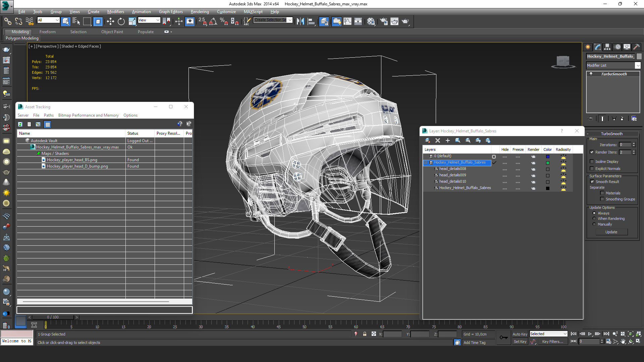Open the Rendering menu
The width and height of the screenshot is (644, 362).
200,12
